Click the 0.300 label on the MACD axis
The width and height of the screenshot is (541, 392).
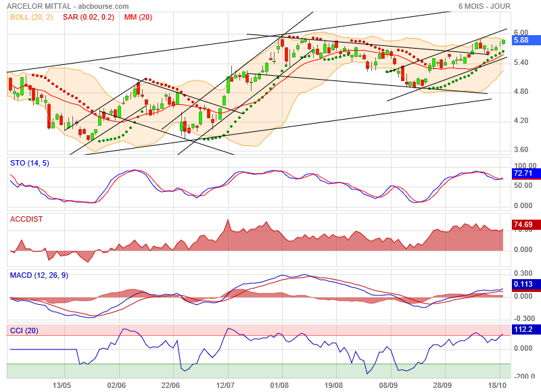coord(523,273)
